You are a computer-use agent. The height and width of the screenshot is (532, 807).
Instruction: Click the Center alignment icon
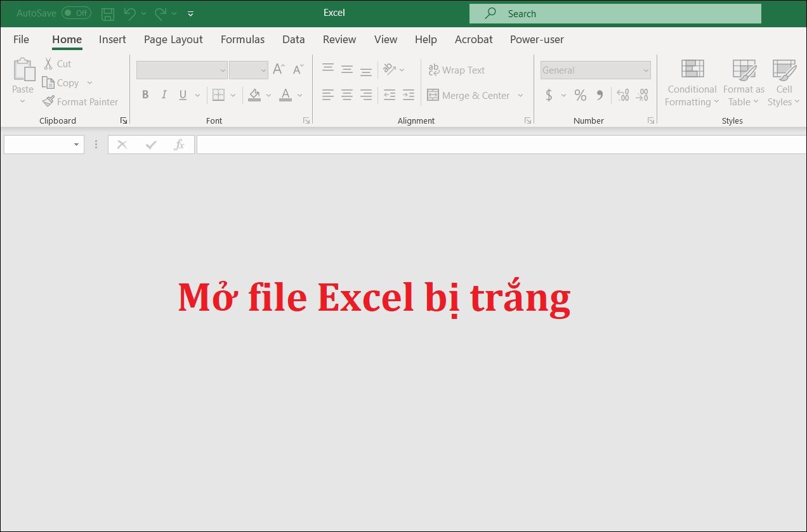click(x=347, y=95)
